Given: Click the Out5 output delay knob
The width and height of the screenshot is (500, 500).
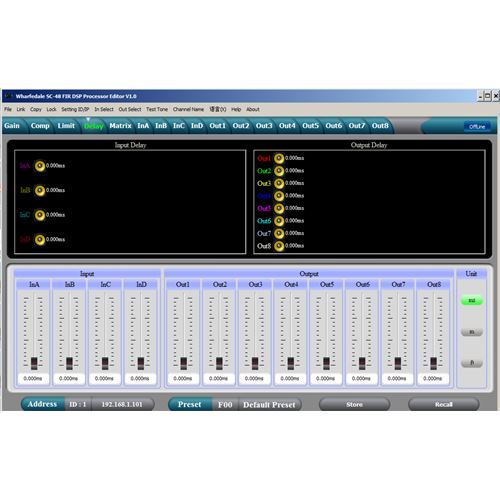Looking at the screenshot, I should pyautogui.click(x=279, y=208).
